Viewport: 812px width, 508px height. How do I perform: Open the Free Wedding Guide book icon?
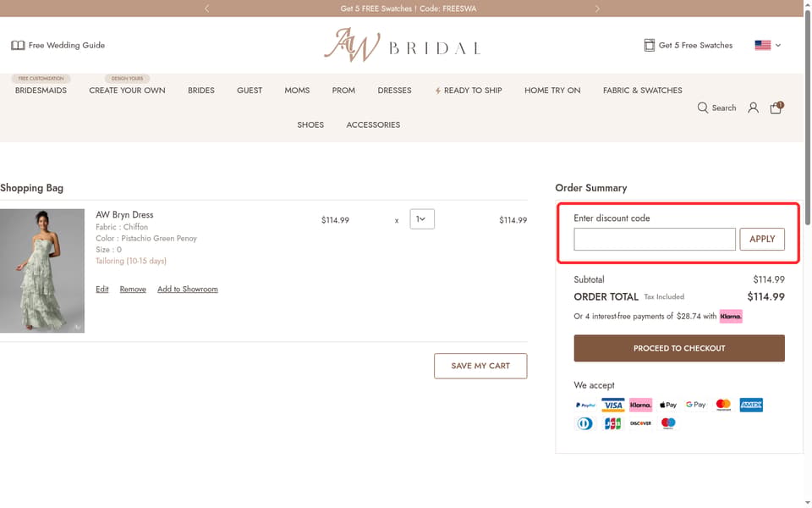pyautogui.click(x=18, y=45)
